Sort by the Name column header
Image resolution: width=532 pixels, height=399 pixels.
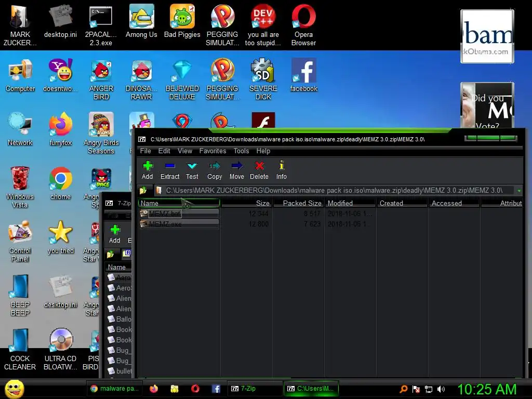coord(179,203)
